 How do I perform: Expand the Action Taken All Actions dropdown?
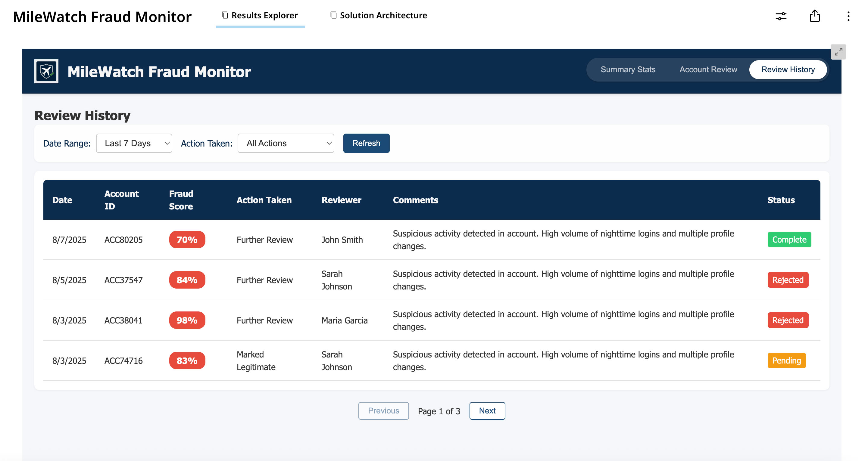pyautogui.click(x=286, y=143)
